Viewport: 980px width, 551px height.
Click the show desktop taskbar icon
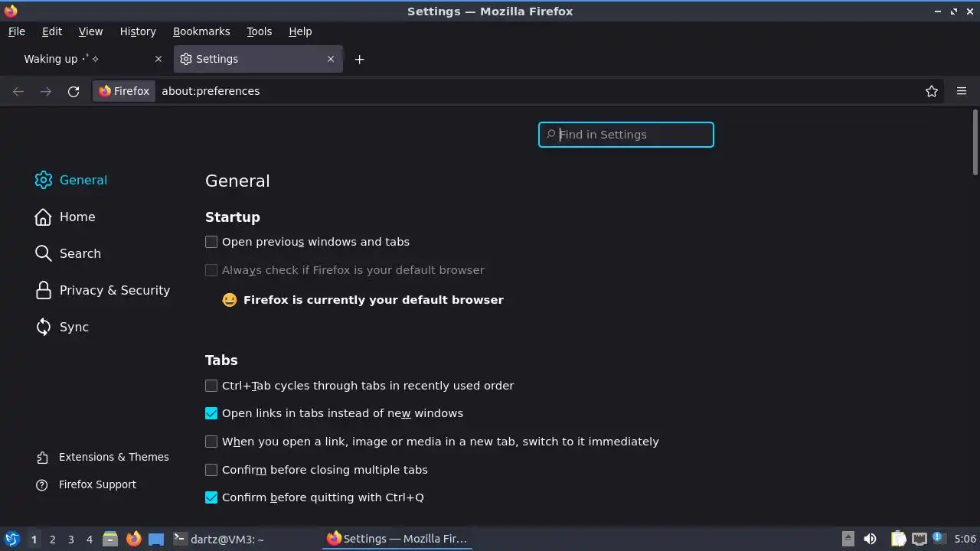pyautogui.click(x=156, y=539)
